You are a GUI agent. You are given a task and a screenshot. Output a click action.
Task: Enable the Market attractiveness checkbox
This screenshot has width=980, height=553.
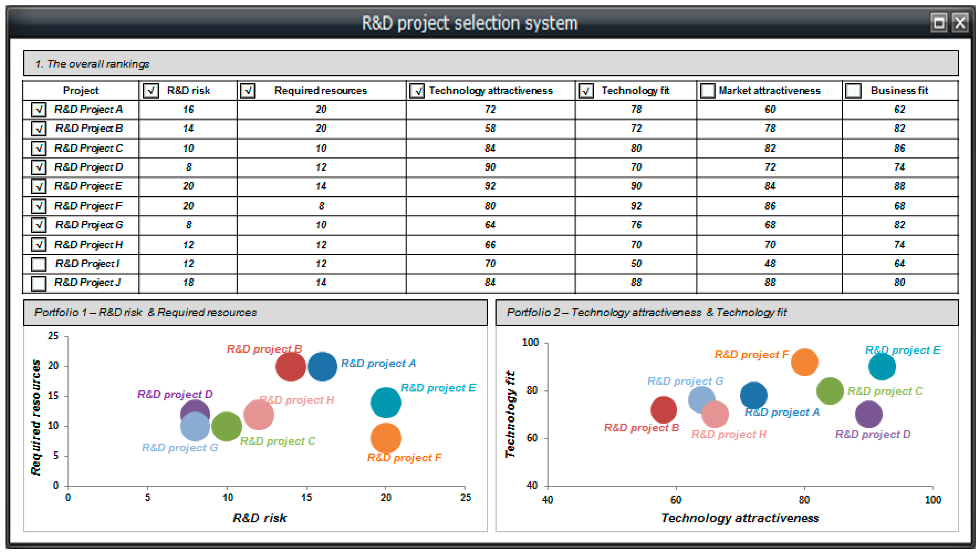coord(708,91)
